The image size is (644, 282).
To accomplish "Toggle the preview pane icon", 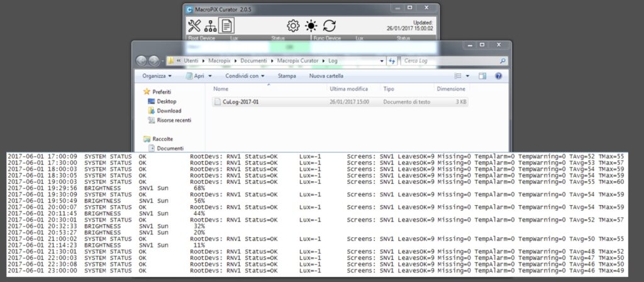I will click(482, 76).
